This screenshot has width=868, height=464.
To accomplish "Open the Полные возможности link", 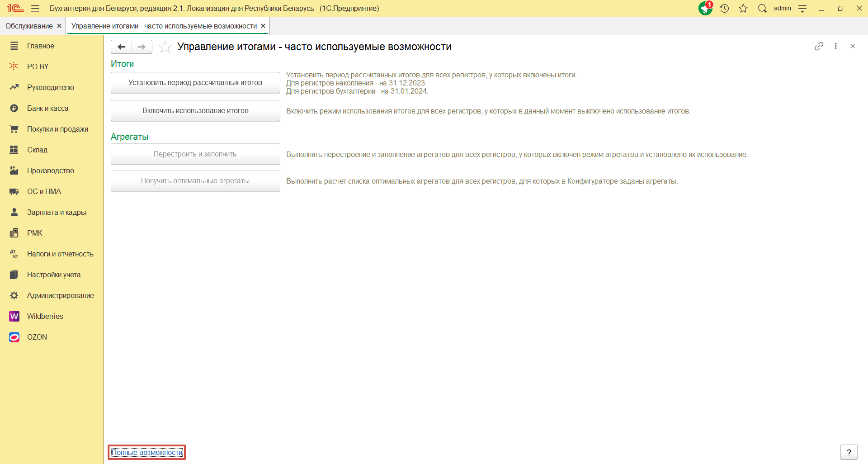I will pyautogui.click(x=147, y=452).
